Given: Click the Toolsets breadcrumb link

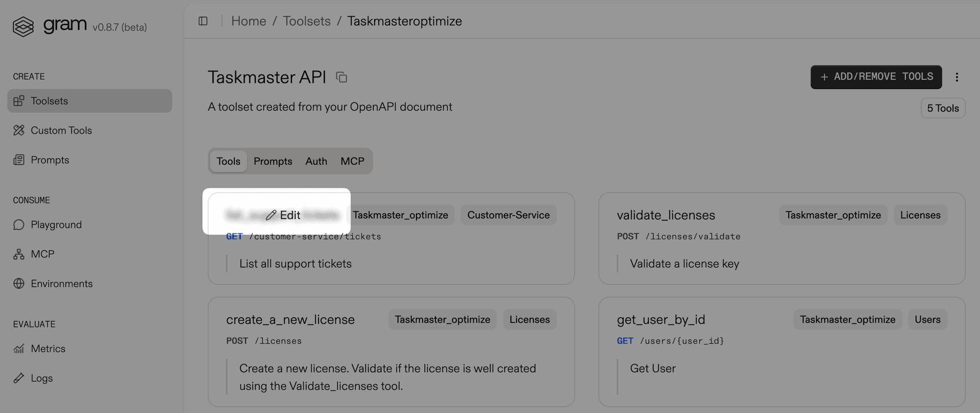Looking at the screenshot, I should point(307,21).
